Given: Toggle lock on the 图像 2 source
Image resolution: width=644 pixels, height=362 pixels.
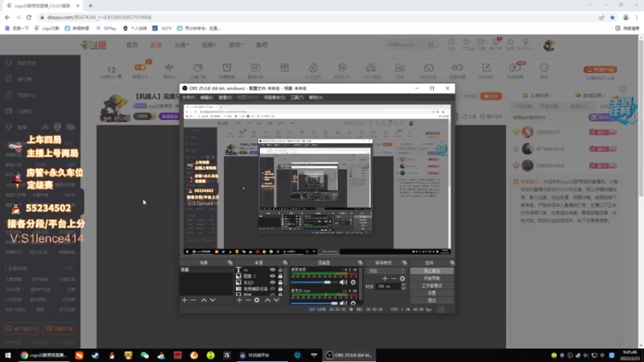Looking at the screenshot, I should 280,276.
